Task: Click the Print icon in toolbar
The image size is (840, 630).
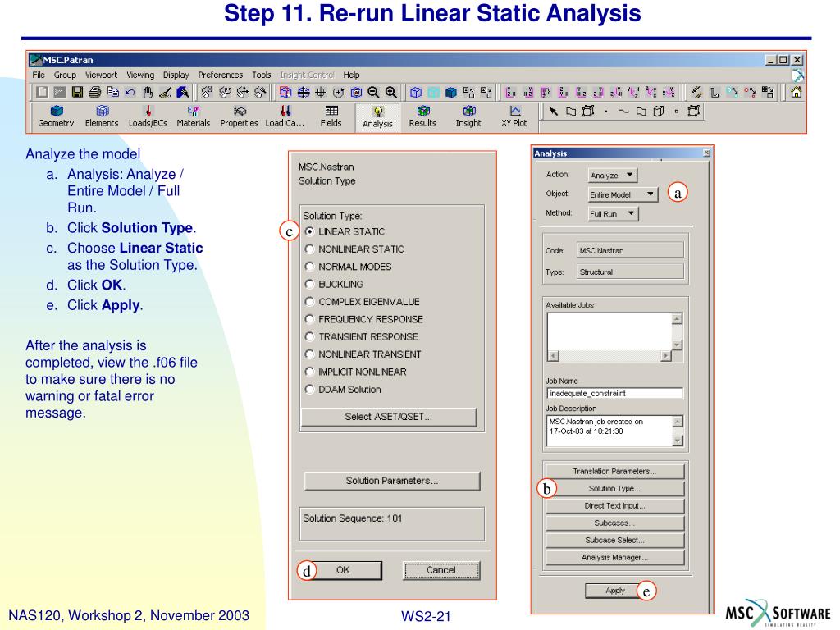Action: pyautogui.click(x=95, y=92)
